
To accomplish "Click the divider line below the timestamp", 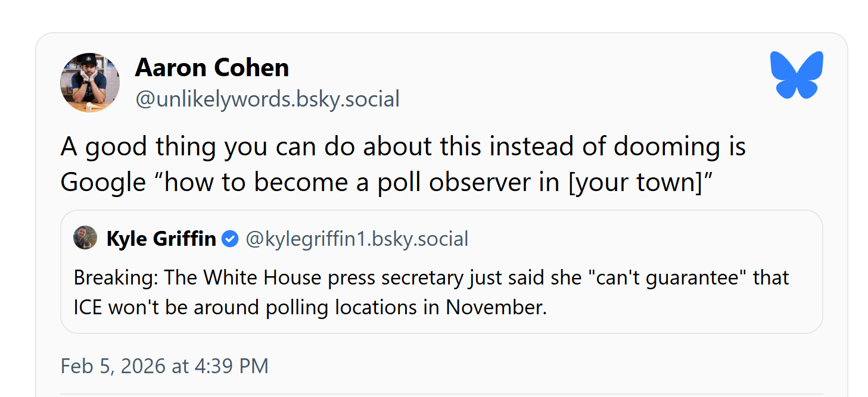I will 441,393.
